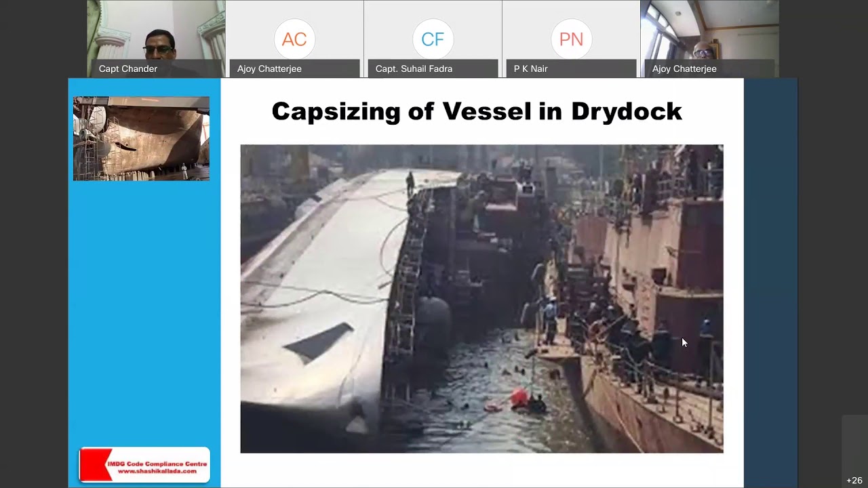Click the Capsizing of Vessel in Drydock title

[x=477, y=111]
